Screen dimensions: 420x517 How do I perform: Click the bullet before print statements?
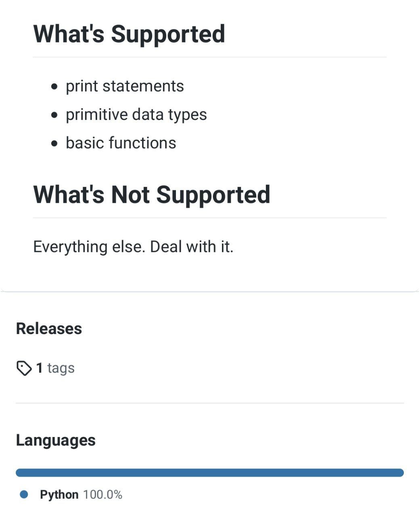pyautogui.click(x=55, y=87)
